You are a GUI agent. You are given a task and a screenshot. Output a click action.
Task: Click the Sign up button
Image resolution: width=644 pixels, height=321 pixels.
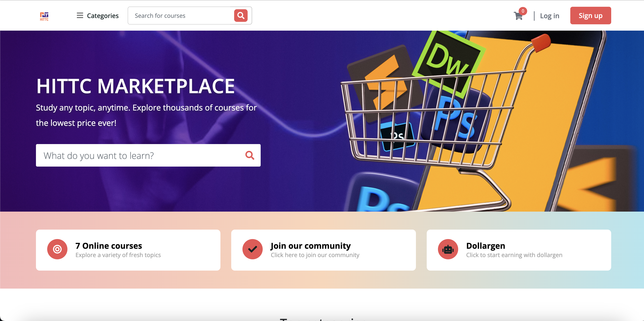pyautogui.click(x=591, y=16)
